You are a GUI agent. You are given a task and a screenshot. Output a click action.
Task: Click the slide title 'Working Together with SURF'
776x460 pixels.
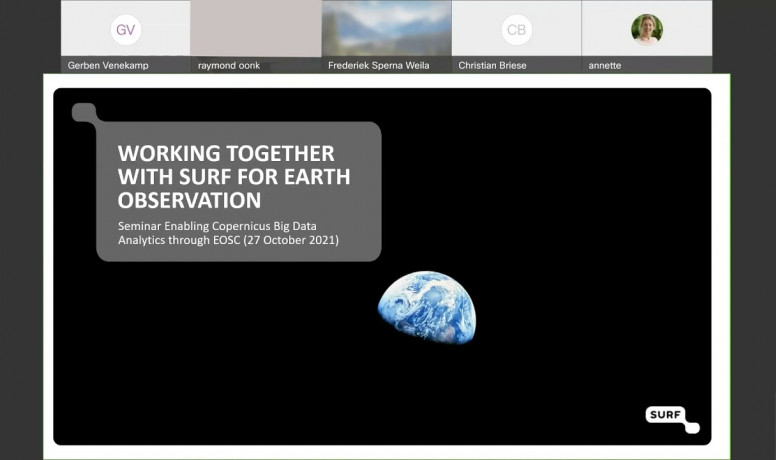[x=234, y=177]
